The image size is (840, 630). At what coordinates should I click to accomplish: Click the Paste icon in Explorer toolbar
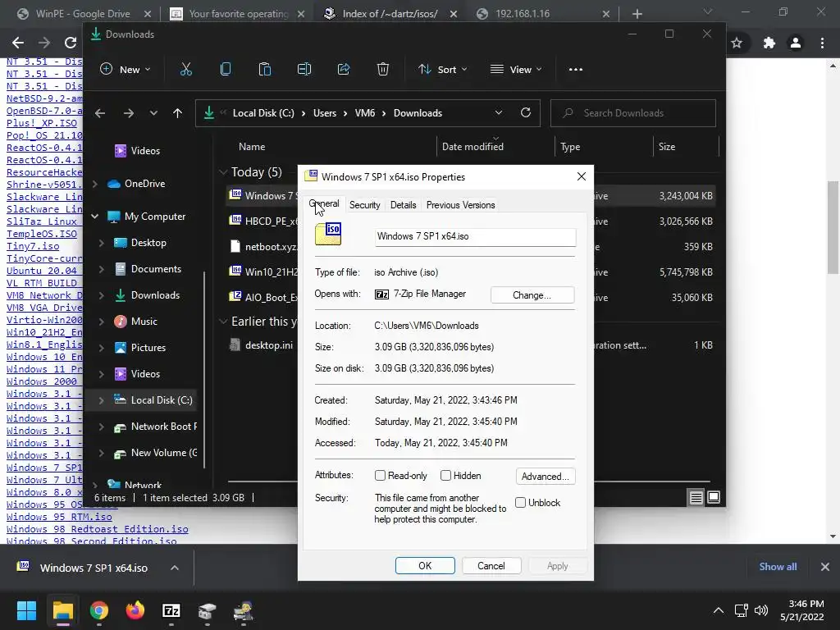point(265,69)
